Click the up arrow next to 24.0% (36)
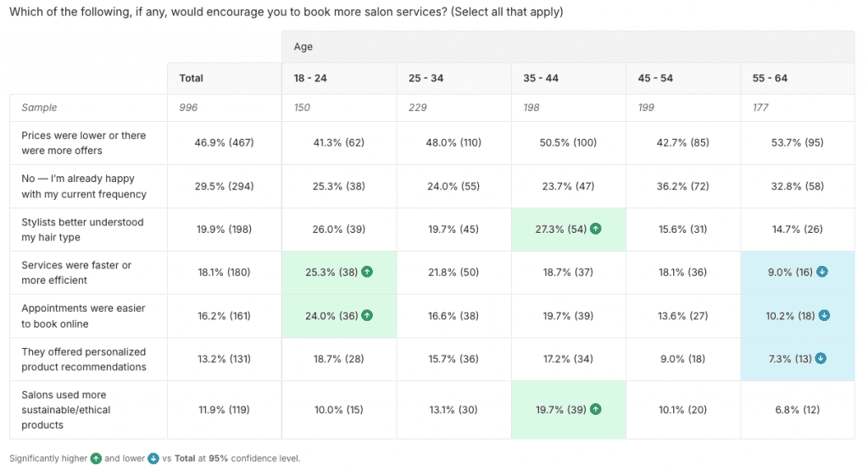 coord(366,316)
